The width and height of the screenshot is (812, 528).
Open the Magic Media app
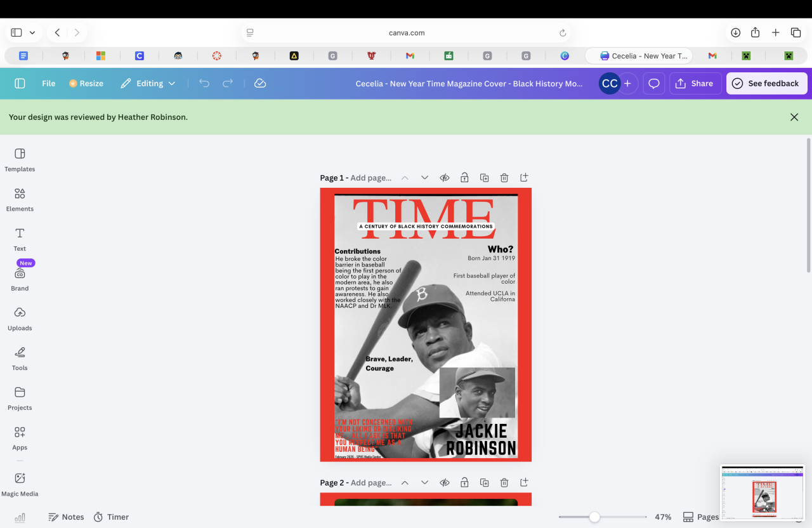[20, 484]
